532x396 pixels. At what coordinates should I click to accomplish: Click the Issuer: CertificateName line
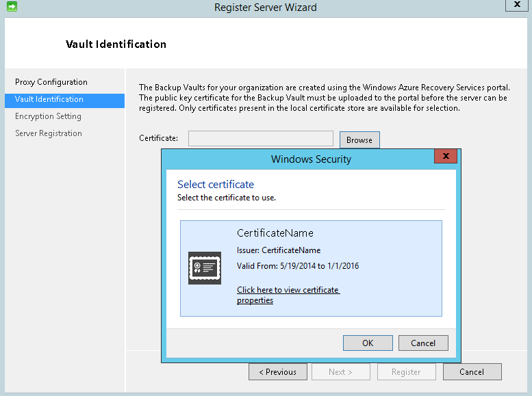[x=279, y=250]
